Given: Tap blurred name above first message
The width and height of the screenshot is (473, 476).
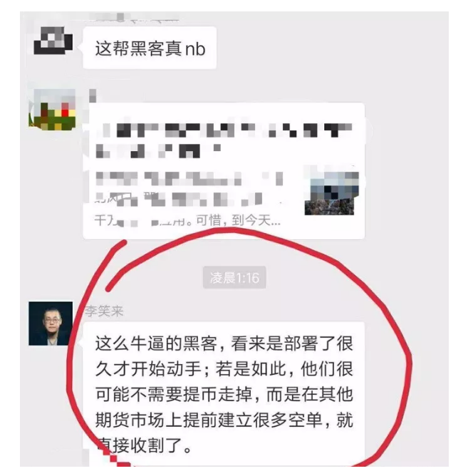Looking at the screenshot, I should click(x=133, y=19).
